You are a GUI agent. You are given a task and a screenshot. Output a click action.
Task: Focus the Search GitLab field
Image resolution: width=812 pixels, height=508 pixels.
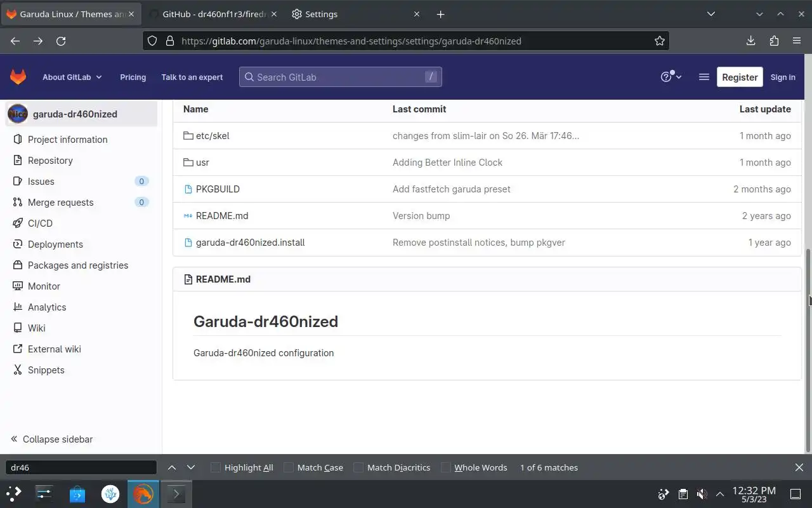point(340,77)
